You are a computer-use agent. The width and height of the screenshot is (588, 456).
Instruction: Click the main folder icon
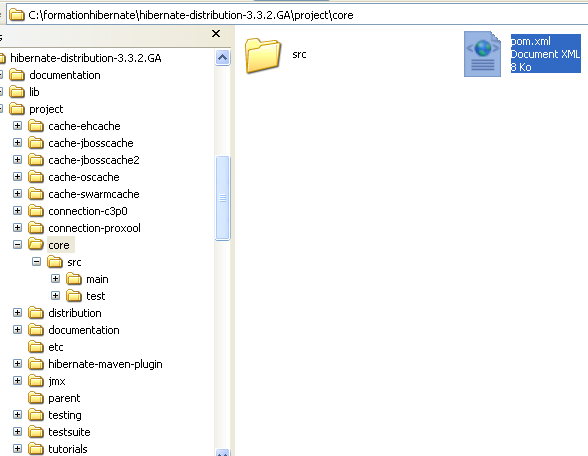coord(74,279)
